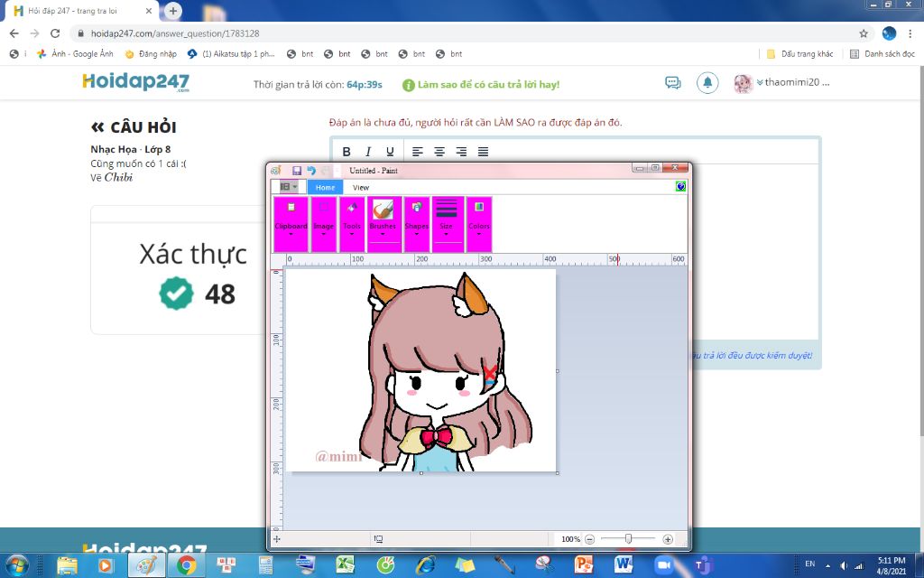Open the notifications bell
Viewport: 924px width, 578px height.
[707, 82]
